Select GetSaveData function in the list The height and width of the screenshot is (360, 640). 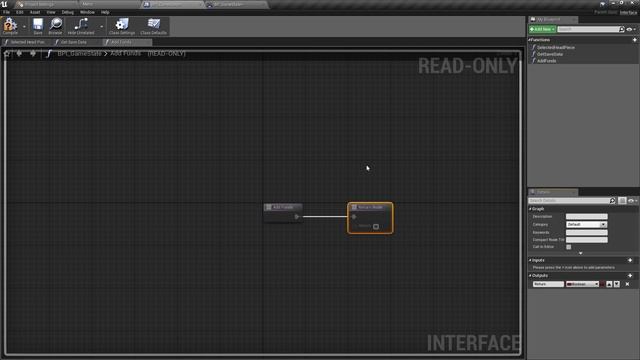[x=549, y=54]
